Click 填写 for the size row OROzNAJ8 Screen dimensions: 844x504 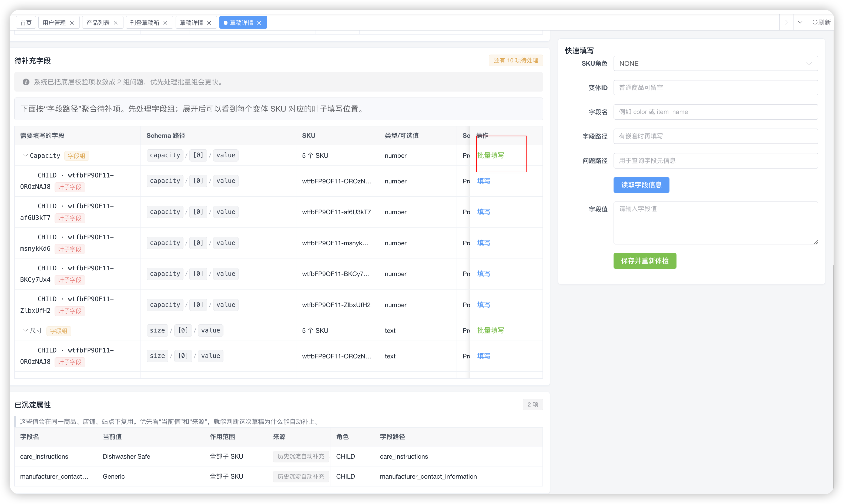[484, 356]
